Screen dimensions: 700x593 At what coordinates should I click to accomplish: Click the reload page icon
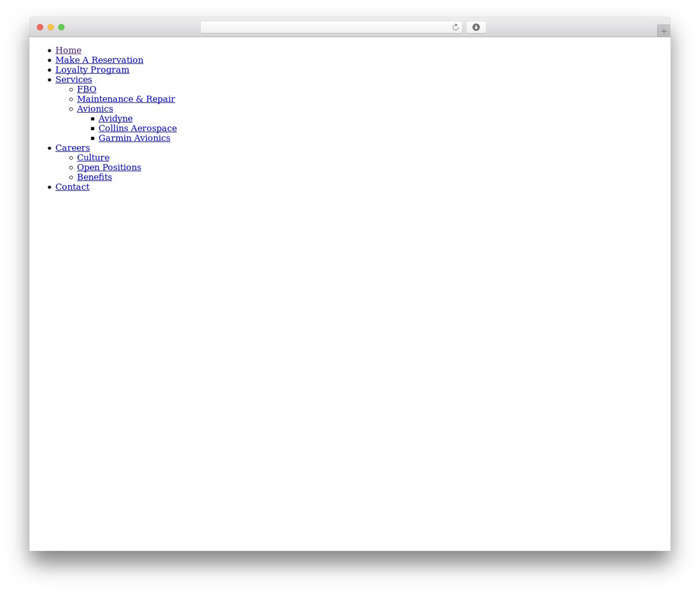click(455, 27)
